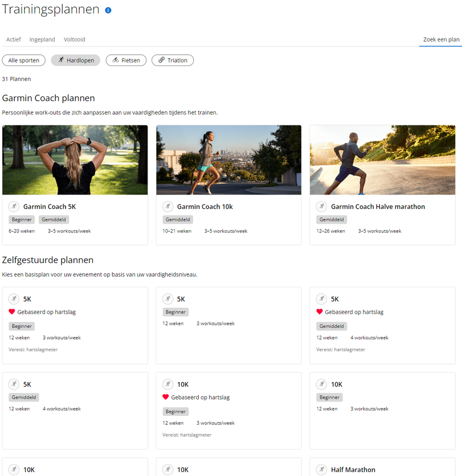Click the Garmin Coach plannen heading

click(x=49, y=98)
